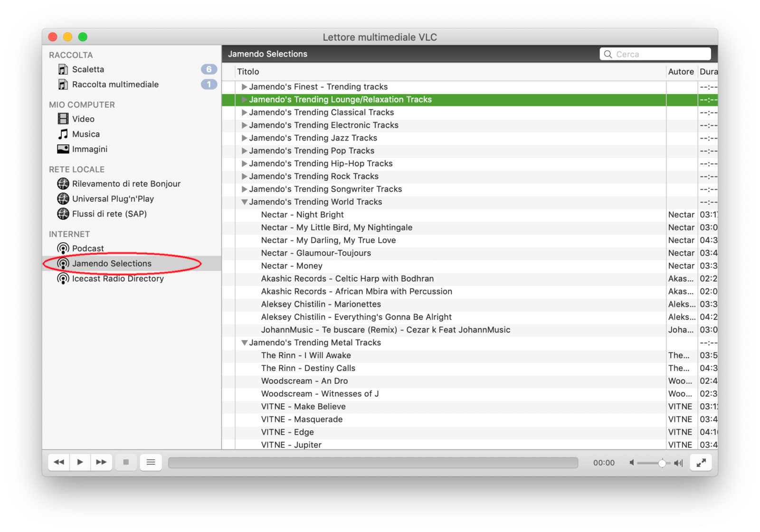Screen dimensions: 760x532
Task: Stop playback with the stop button
Action: click(x=126, y=462)
